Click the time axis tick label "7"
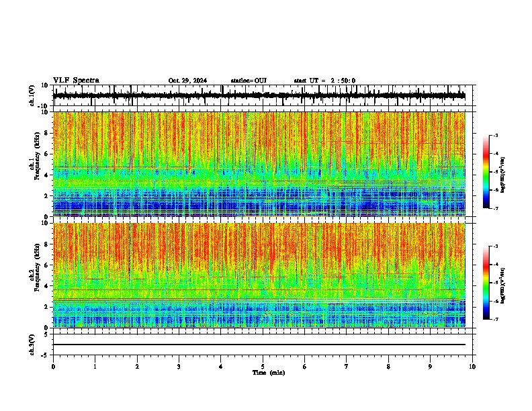This screenshot has width=532, height=411. point(347,367)
